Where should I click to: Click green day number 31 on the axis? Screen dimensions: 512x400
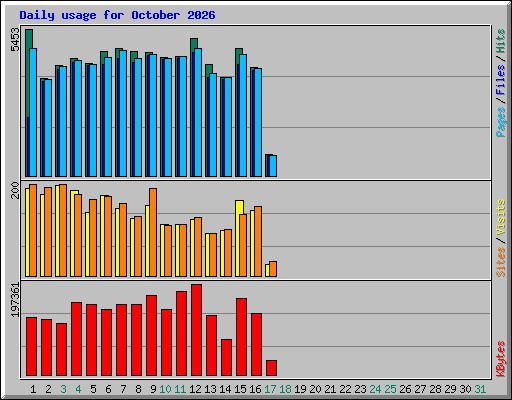point(480,389)
